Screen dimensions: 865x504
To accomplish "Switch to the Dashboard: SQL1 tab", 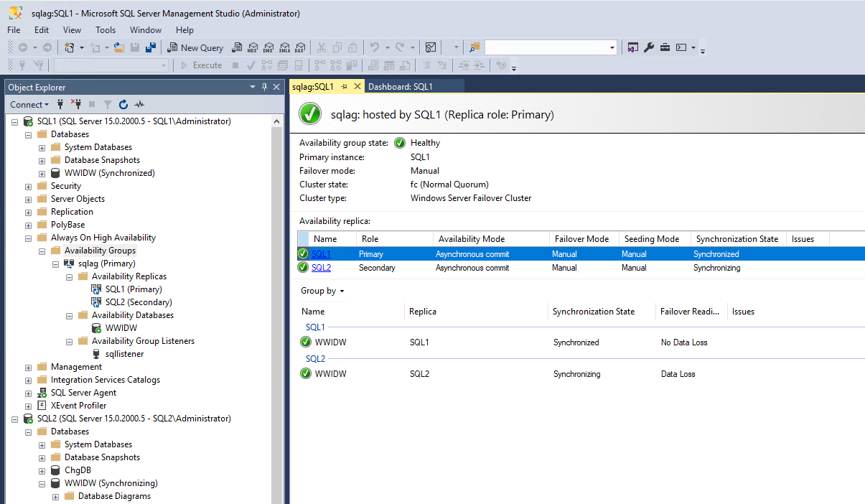I will pos(400,86).
